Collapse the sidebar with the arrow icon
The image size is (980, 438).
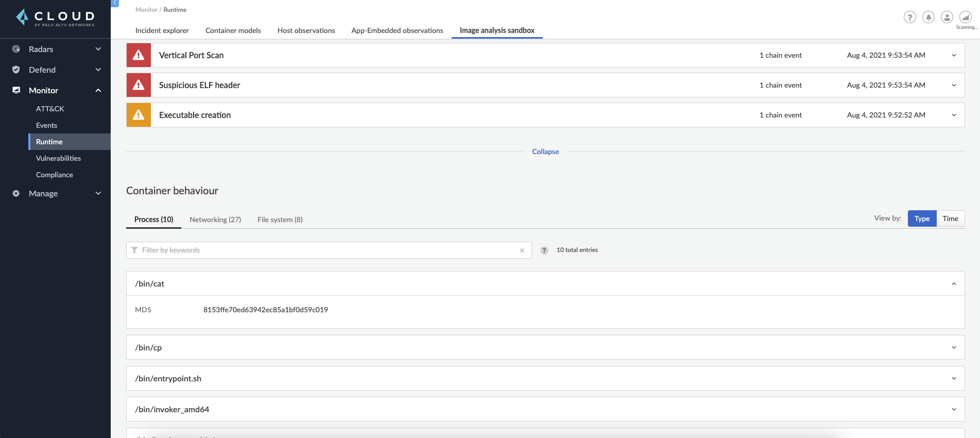pyautogui.click(x=115, y=3)
